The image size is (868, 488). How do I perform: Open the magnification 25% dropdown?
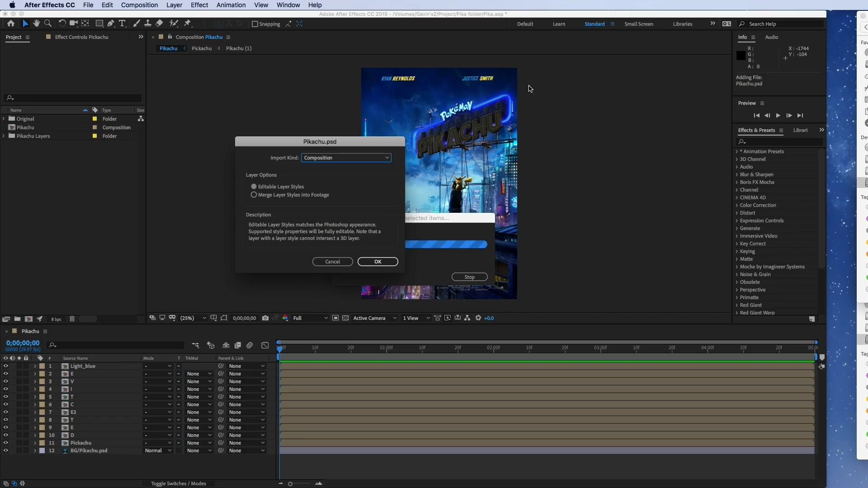tap(193, 319)
